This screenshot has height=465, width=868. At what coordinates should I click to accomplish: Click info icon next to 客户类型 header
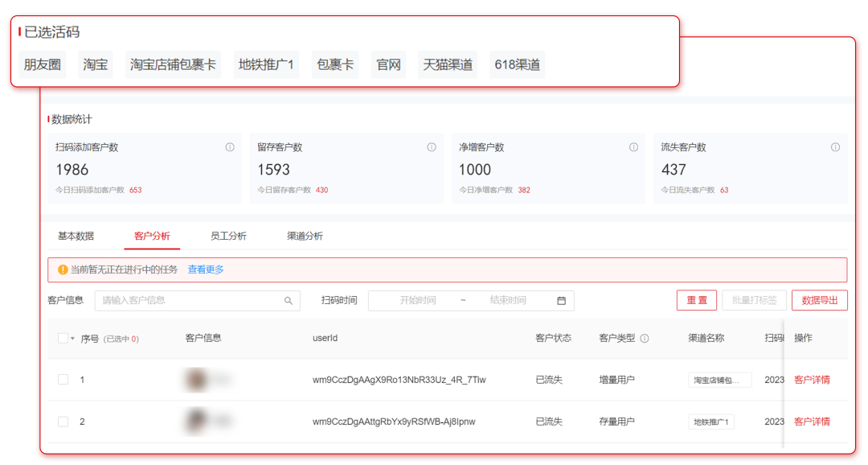[x=645, y=339]
